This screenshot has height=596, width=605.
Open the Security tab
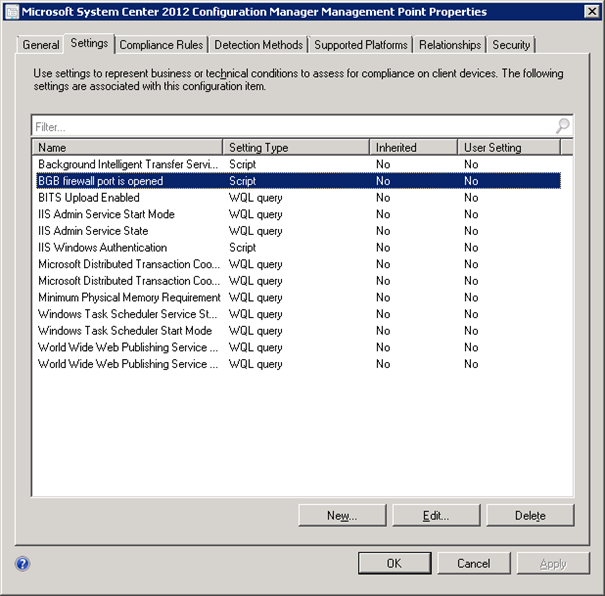pyautogui.click(x=511, y=45)
